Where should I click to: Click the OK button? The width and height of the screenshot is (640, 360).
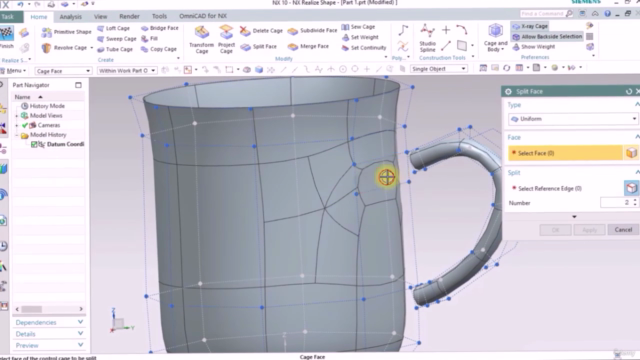click(x=556, y=230)
